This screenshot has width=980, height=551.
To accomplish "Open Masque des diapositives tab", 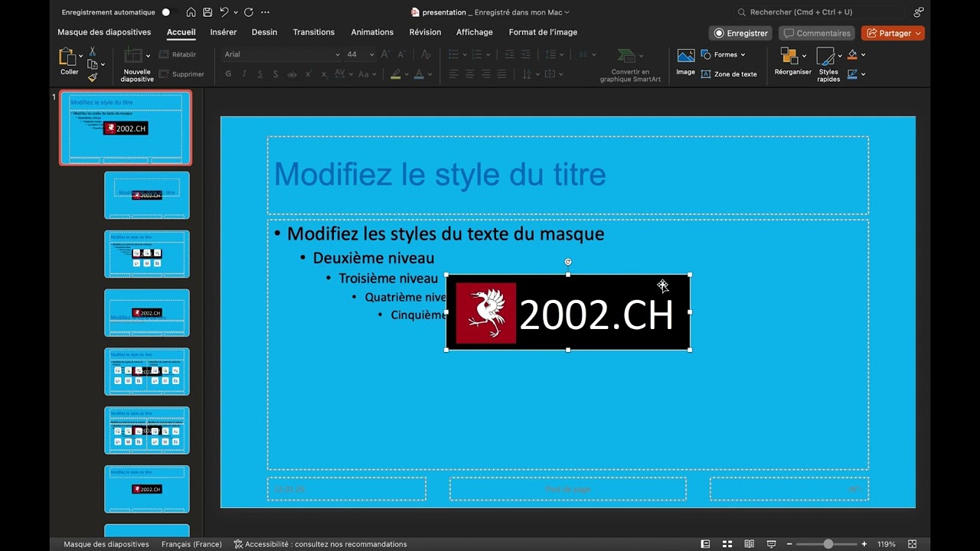I will 104,32.
